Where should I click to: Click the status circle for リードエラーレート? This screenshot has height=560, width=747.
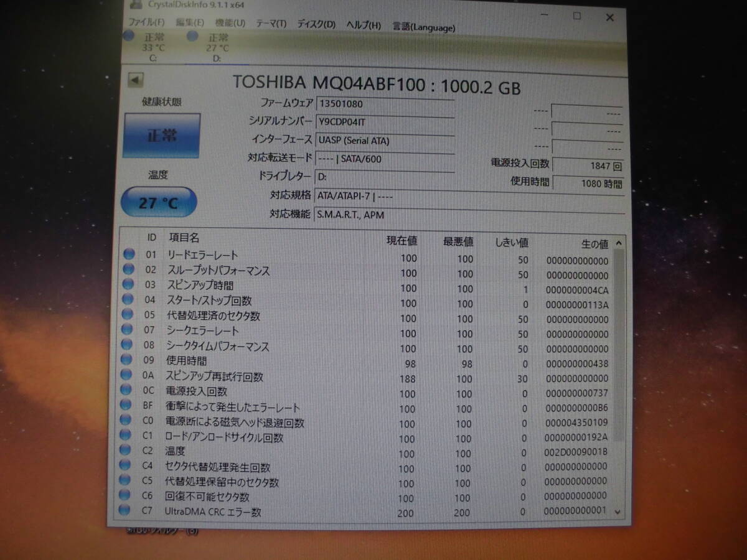click(x=129, y=254)
